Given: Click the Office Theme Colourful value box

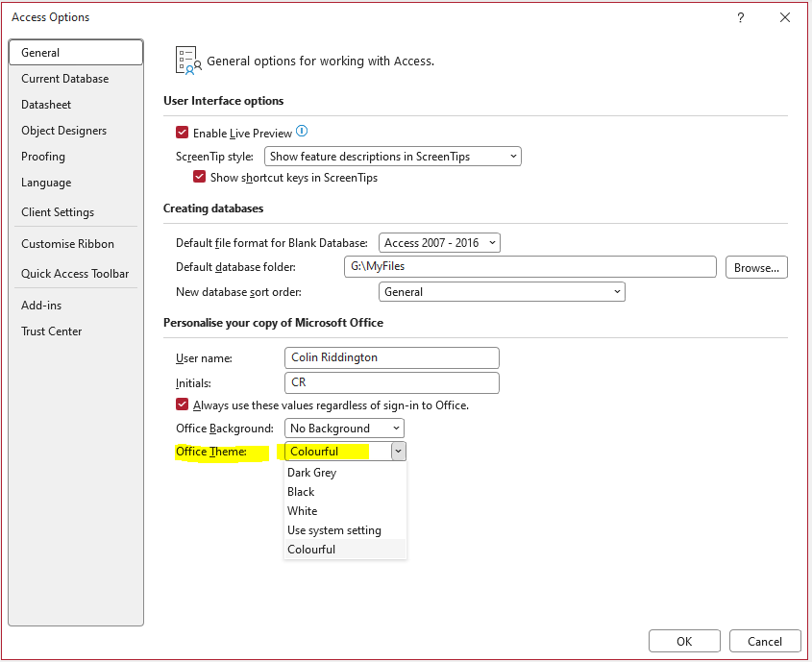Looking at the screenshot, I should coord(337,452).
